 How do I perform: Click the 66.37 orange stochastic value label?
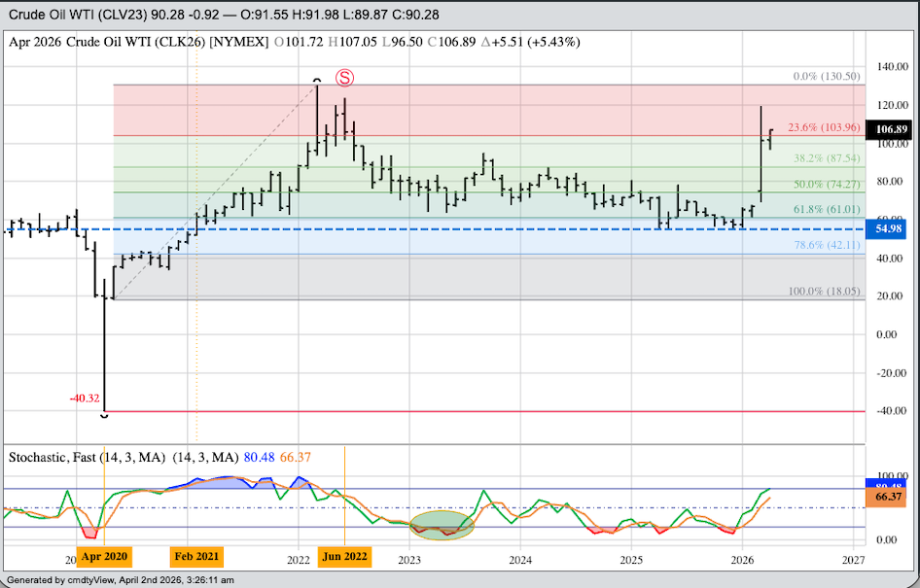coord(888,498)
